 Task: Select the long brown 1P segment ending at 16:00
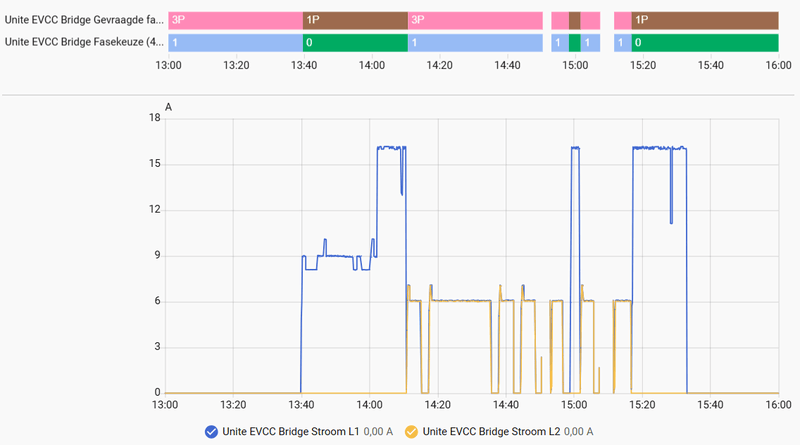[705, 20]
